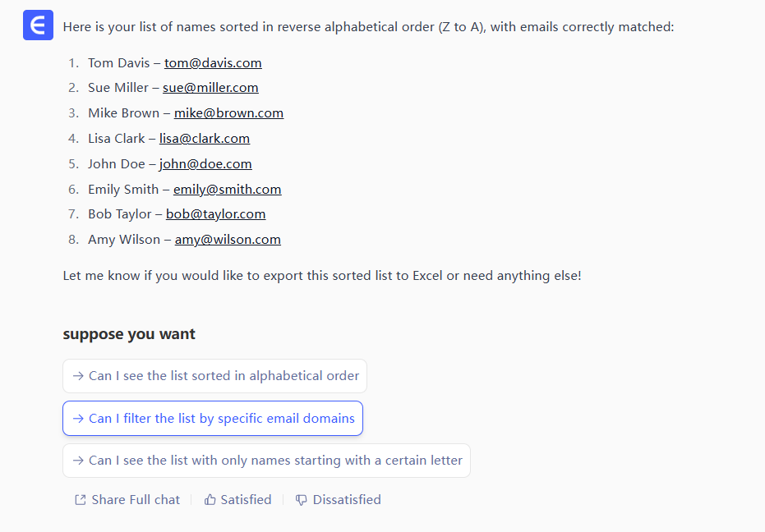
Task: Click the john@doe.com link
Action: (205, 164)
